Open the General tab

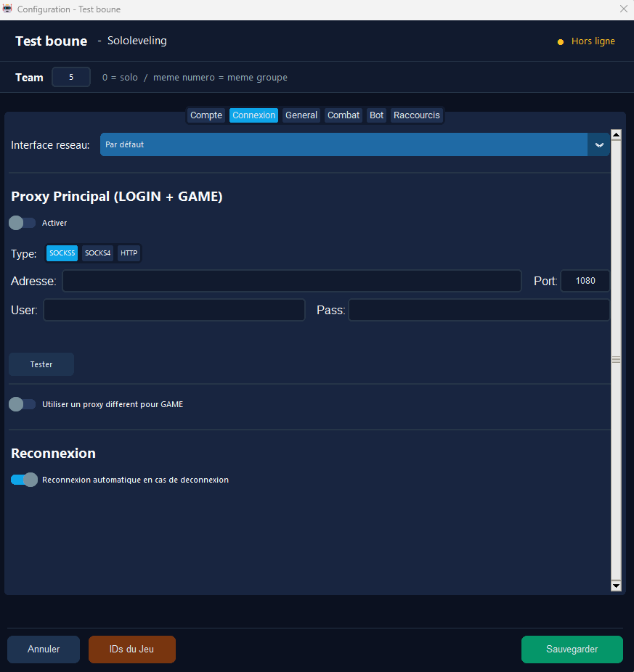click(301, 115)
